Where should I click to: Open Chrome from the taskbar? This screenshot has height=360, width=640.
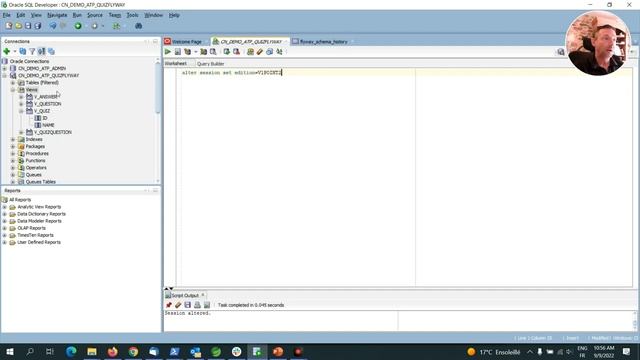tap(133, 351)
